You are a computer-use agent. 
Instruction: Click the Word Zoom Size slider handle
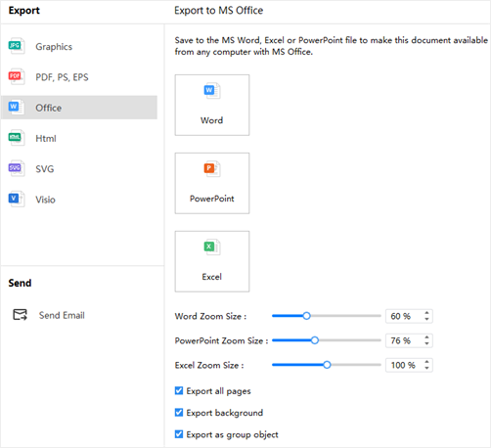[x=306, y=316]
